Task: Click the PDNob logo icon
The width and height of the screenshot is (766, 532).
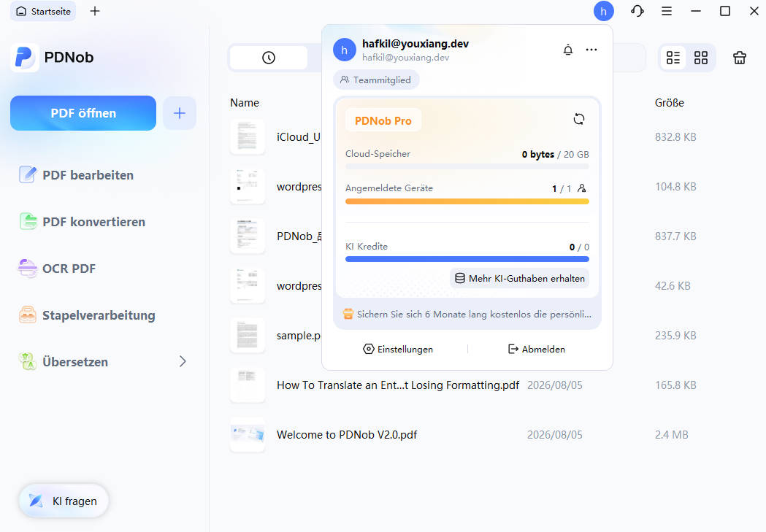Action: (x=24, y=57)
